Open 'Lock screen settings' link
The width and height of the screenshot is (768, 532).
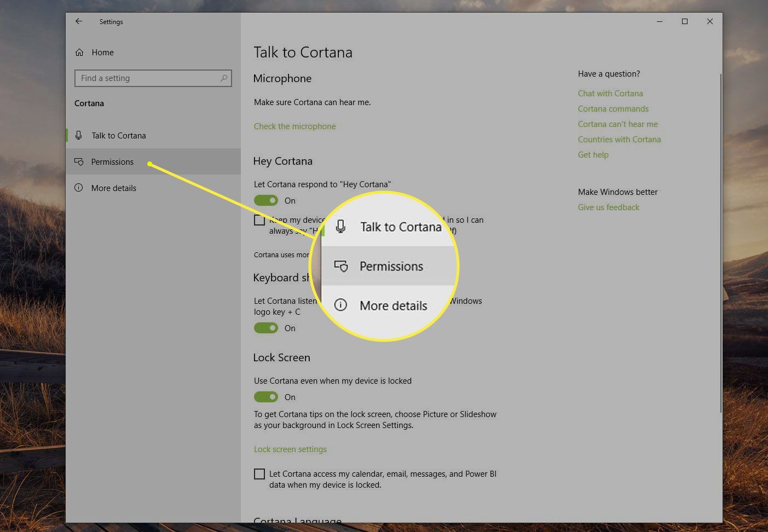(x=290, y=449)
